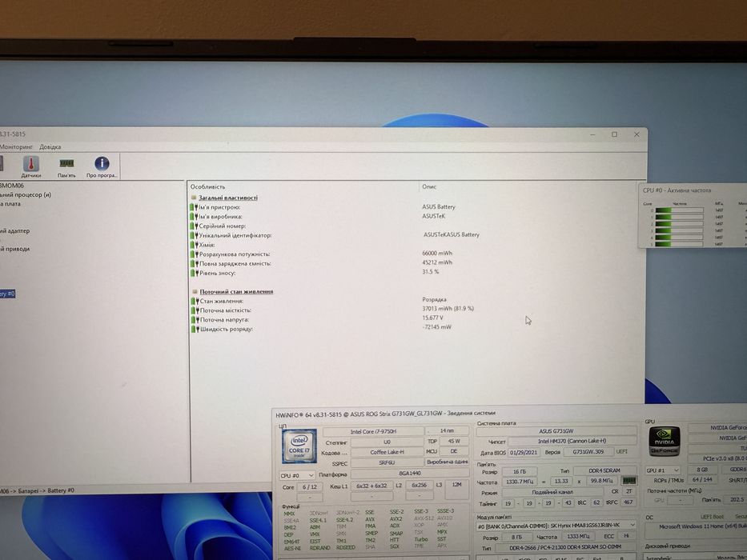The width and height of the screenshot is (747, 560).
Task: Click the DDR4 SDRAM type field
Action: [604, 470]
